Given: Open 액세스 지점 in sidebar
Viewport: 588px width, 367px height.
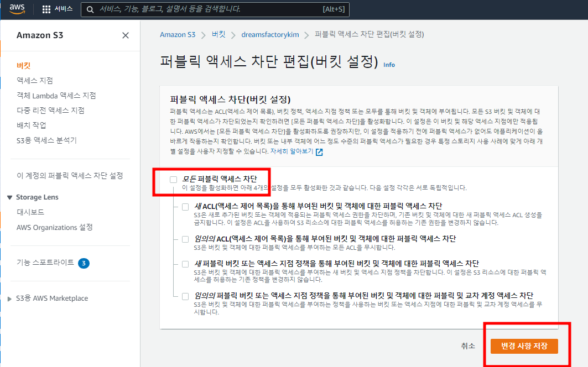Looking at the screenshot, I should tap(34, 81).
